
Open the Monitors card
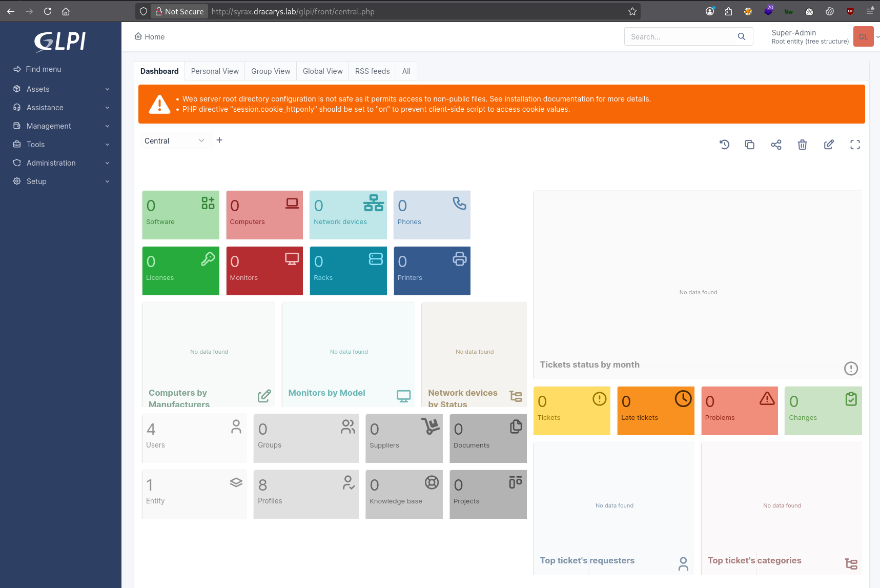pyautogui.click(x=264, y=271)
